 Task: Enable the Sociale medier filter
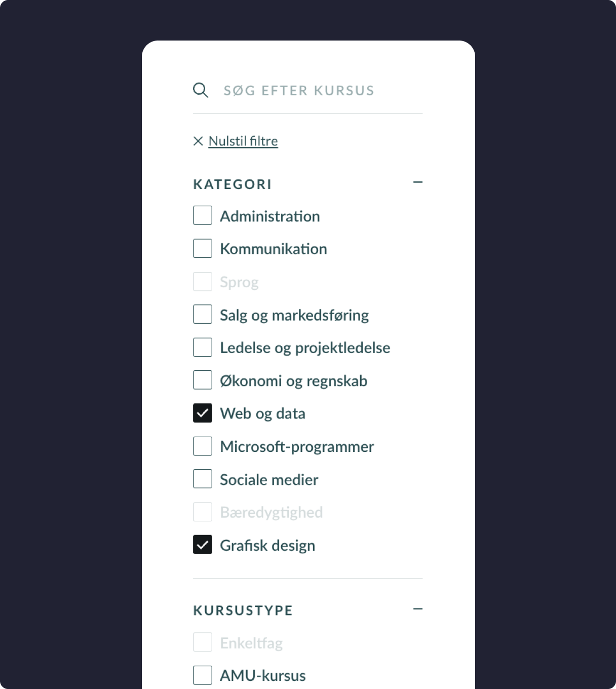coord(203,479)
